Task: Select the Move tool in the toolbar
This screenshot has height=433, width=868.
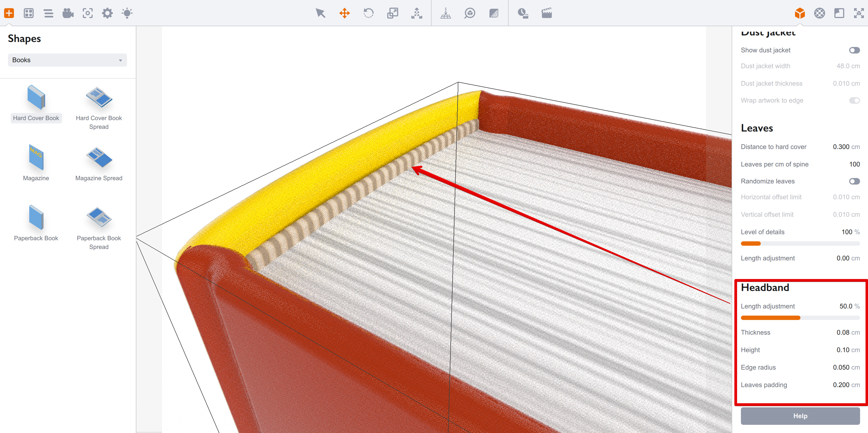Action: pos(344,13)
